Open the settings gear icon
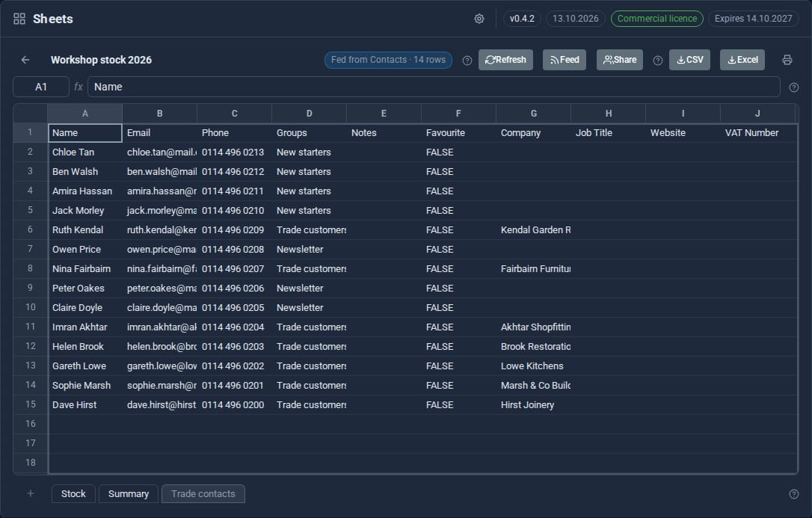The width and height of the screenshot is (812, 518). tap(479, 19)
